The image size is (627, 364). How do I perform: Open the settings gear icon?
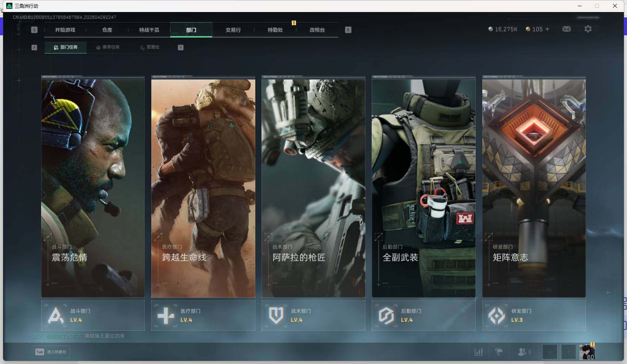(588, 29)
